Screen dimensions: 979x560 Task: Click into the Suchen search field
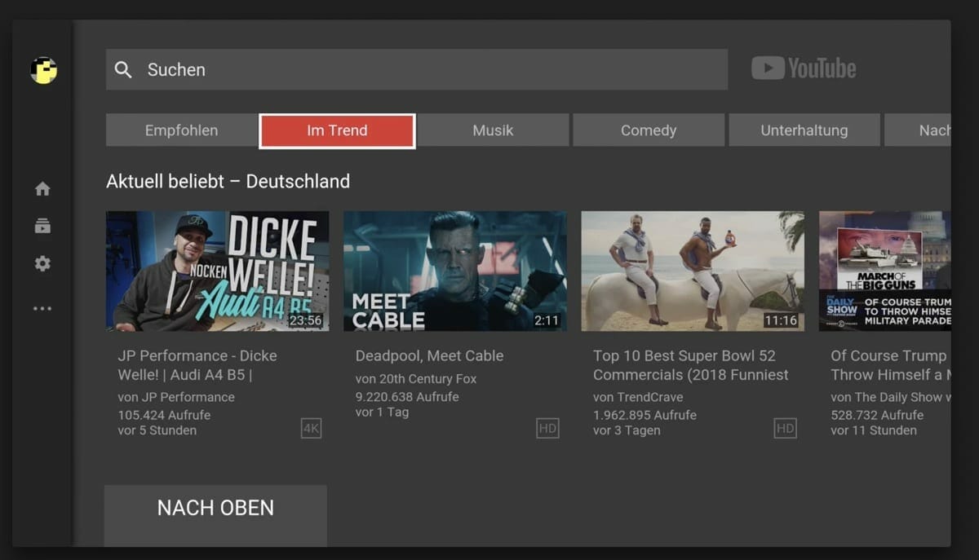[x=417, y=69]
